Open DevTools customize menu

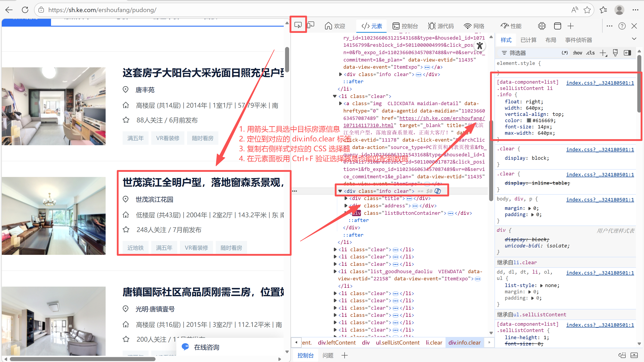[609, 26]
